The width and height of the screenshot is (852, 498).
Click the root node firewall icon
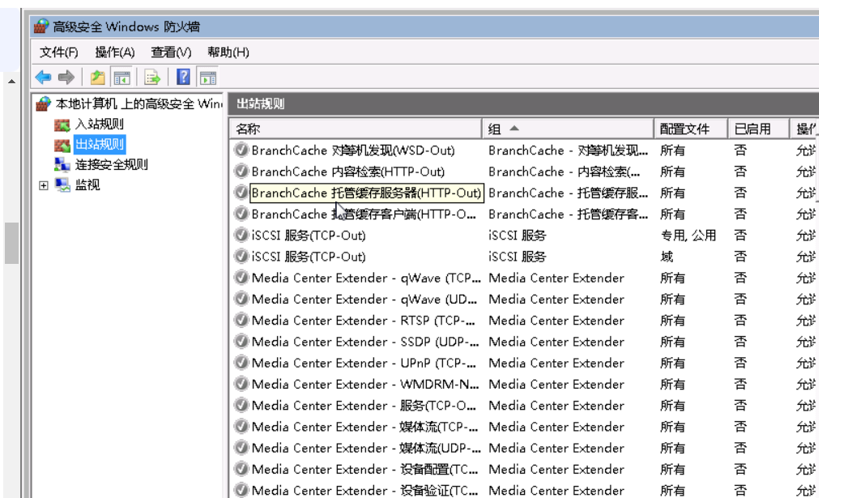(x=43, y=103)
